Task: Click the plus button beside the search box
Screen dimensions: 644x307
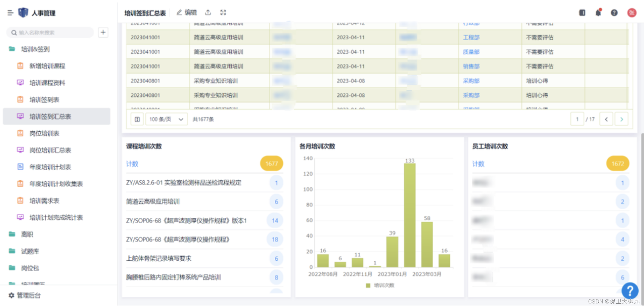Action: (103, 32)
